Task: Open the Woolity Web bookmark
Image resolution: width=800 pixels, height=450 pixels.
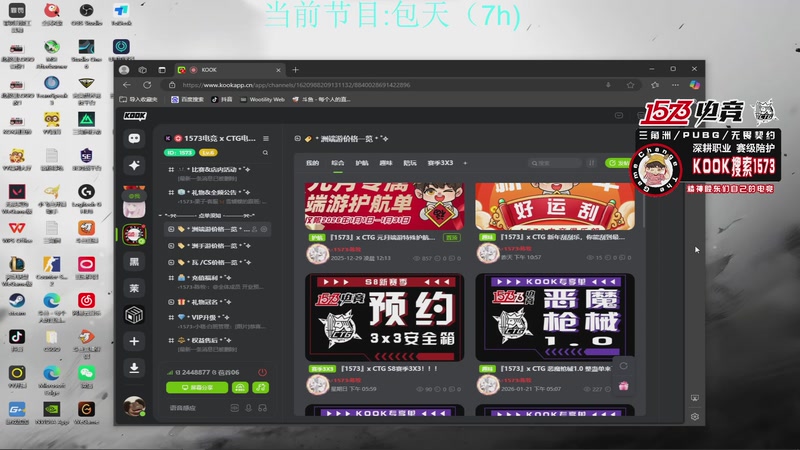Action: 262,99
